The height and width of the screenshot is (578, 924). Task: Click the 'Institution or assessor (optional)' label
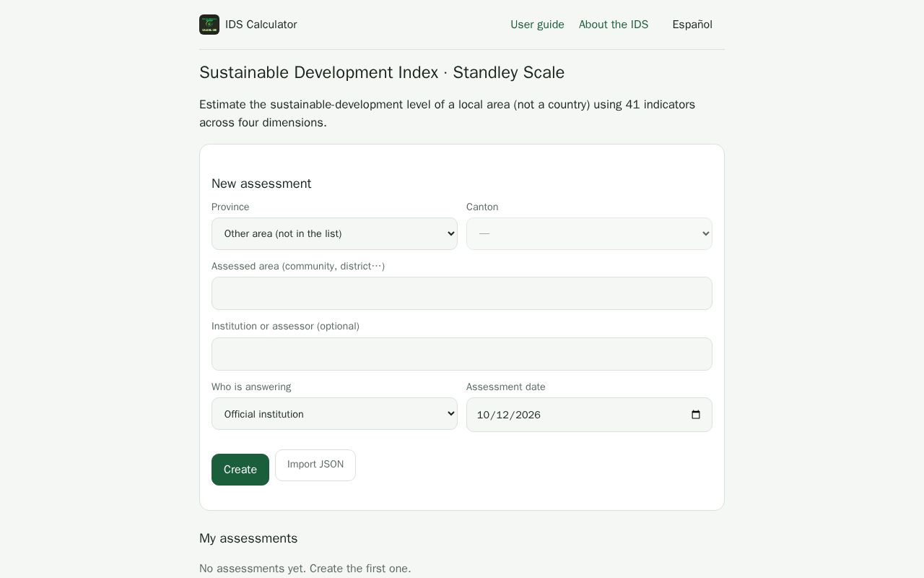[285, 326]
